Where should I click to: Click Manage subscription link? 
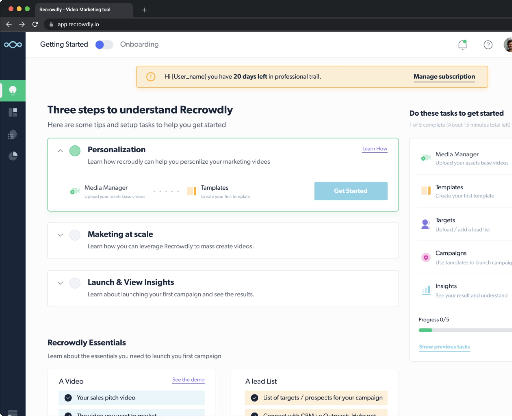(444, 77)
